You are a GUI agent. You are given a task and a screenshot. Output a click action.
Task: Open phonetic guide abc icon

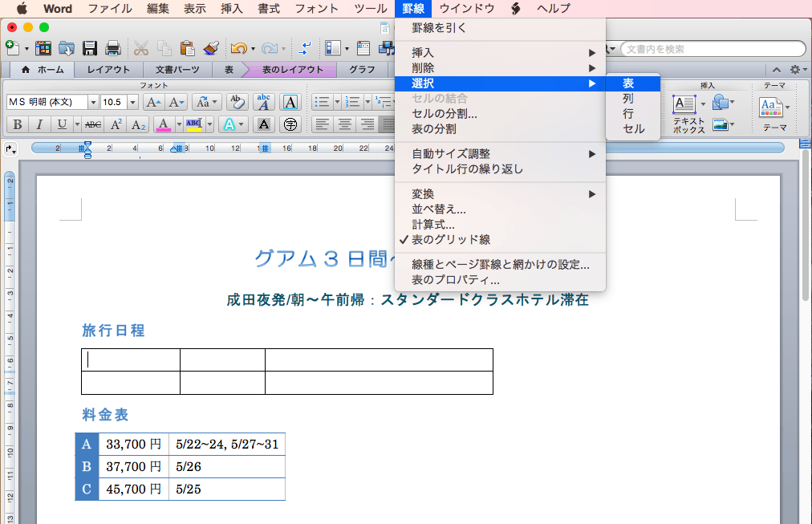[x=264, y=102]
